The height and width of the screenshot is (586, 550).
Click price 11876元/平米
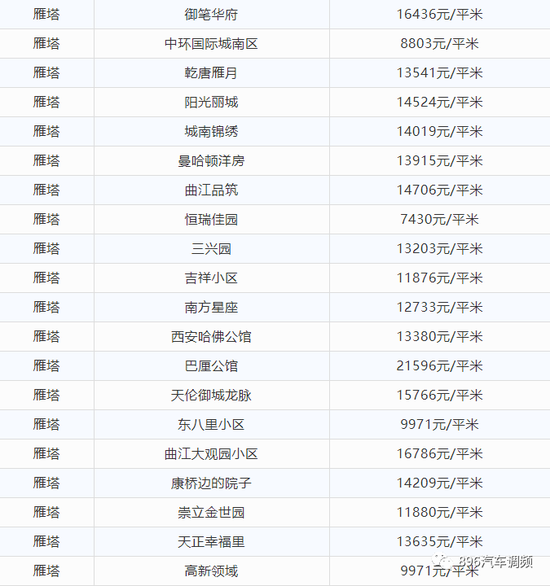pyautogui.click(x=439, y=278)
